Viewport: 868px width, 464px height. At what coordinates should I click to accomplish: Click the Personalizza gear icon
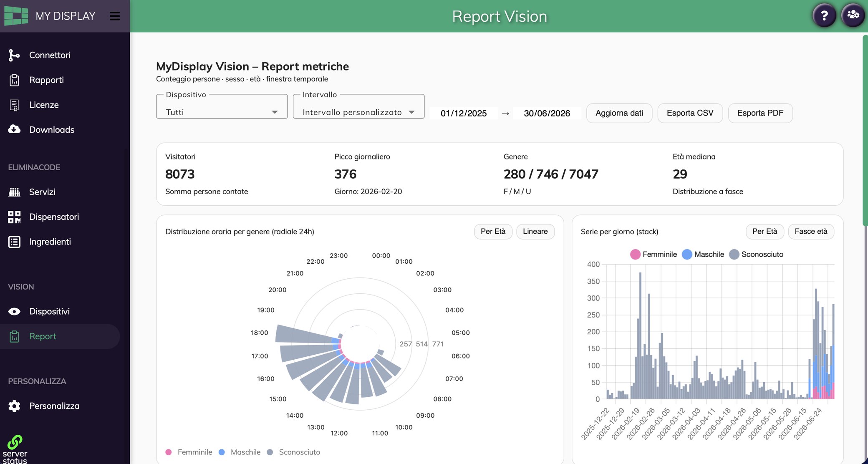pyautogui.click(x=14, y=406)
